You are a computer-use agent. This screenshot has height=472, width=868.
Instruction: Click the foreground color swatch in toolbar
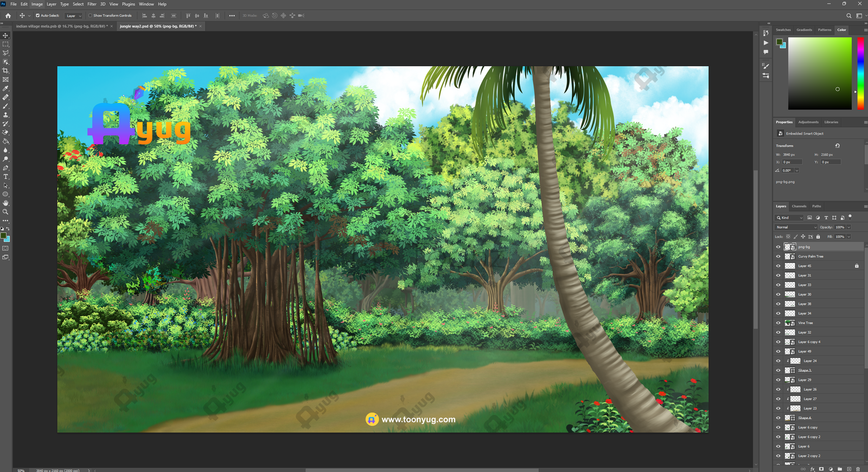coord(3,236)
